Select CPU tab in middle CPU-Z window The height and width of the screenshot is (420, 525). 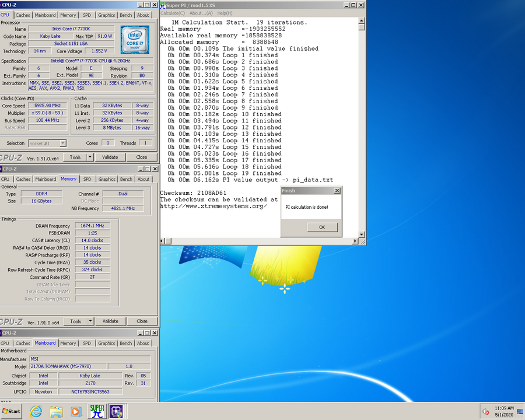(5, 179)
